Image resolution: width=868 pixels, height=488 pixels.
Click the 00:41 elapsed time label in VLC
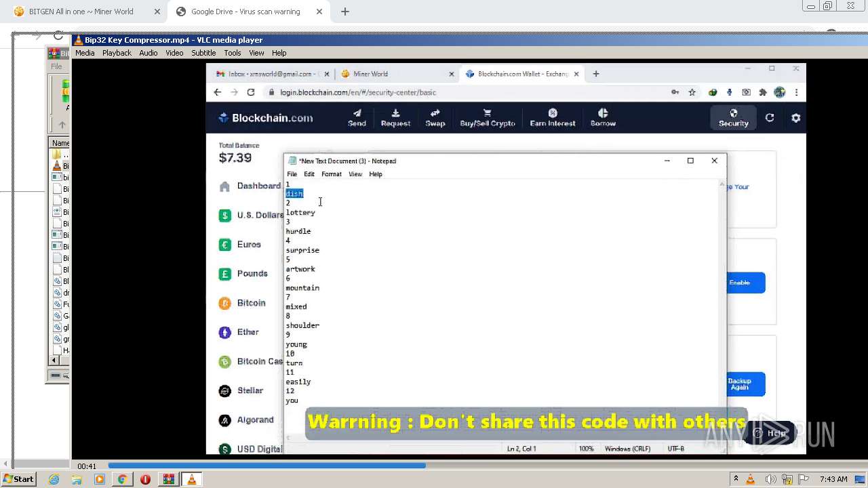[86, 466]
